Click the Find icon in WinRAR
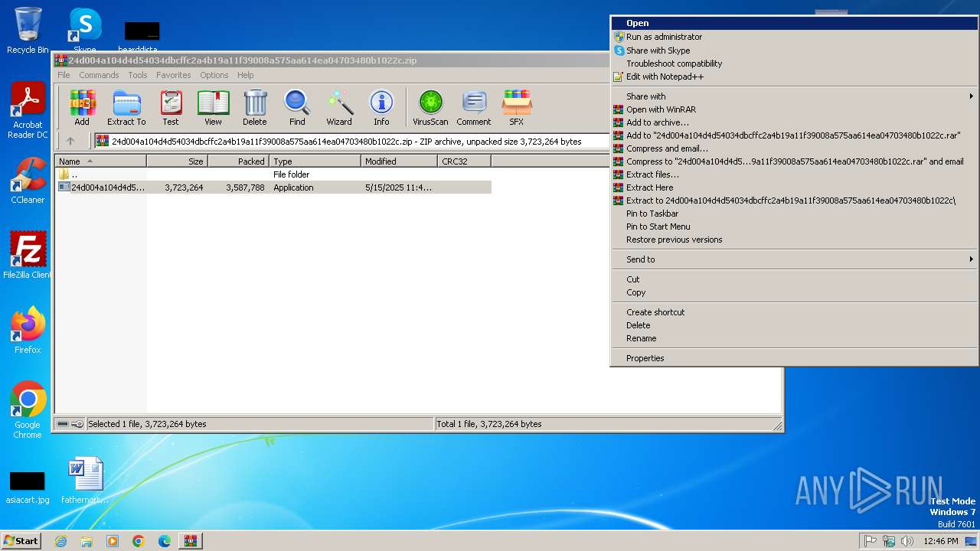The image size is (980, 551). [x=297, y=108]
